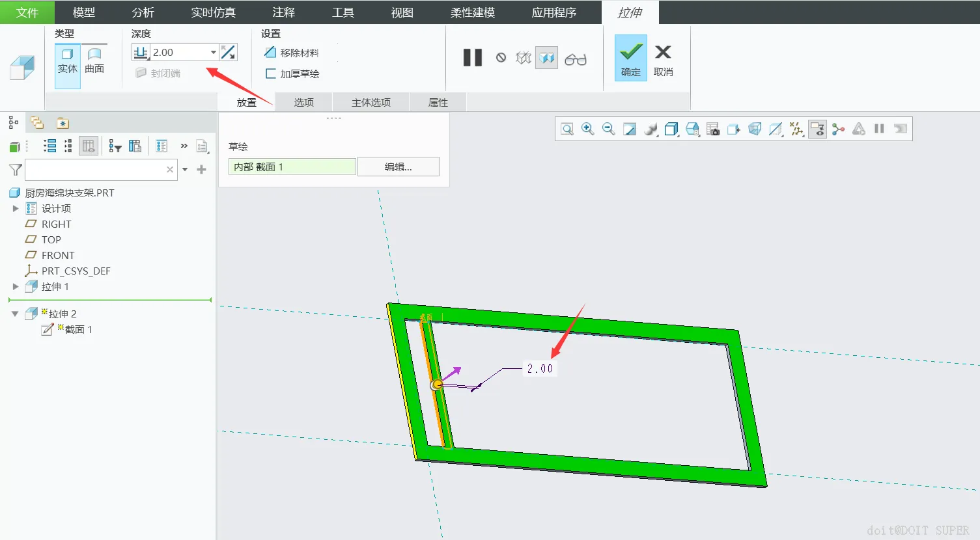980x540 pixels.
Task: Enable the 移除材料 remove material option
Action: [291, 53]
